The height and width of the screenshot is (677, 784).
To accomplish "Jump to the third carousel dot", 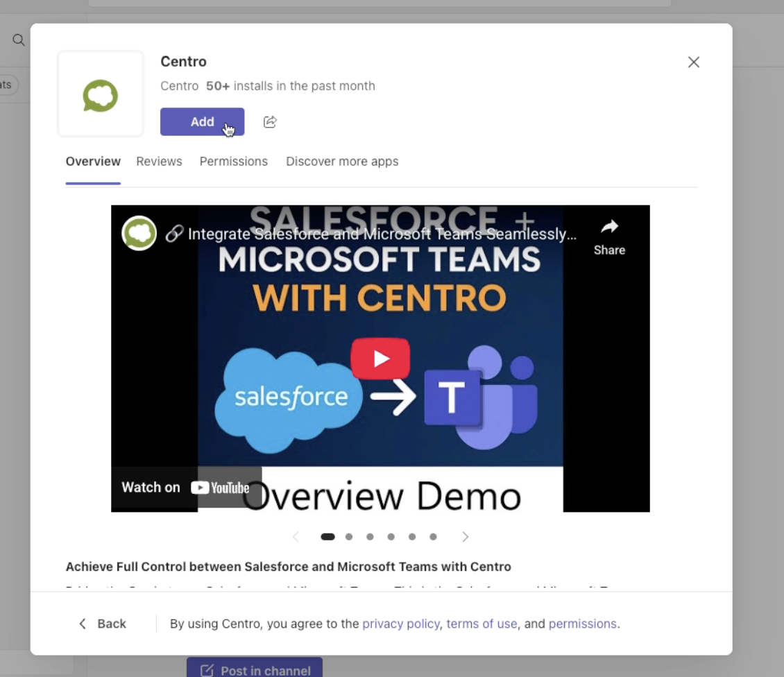I will click(370, 537).
